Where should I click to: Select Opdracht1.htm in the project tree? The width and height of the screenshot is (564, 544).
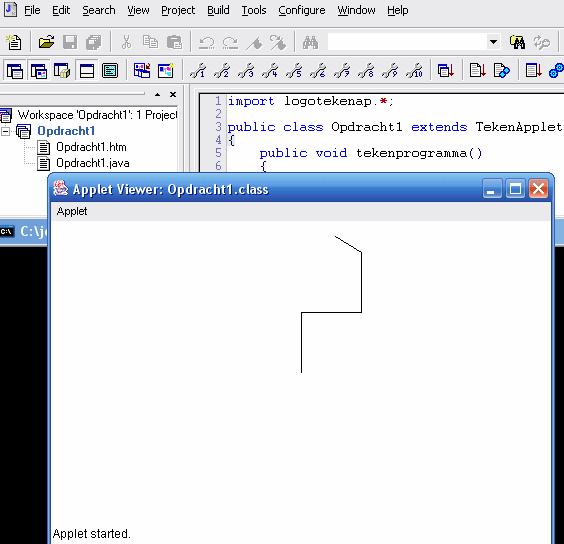[91, 147]
